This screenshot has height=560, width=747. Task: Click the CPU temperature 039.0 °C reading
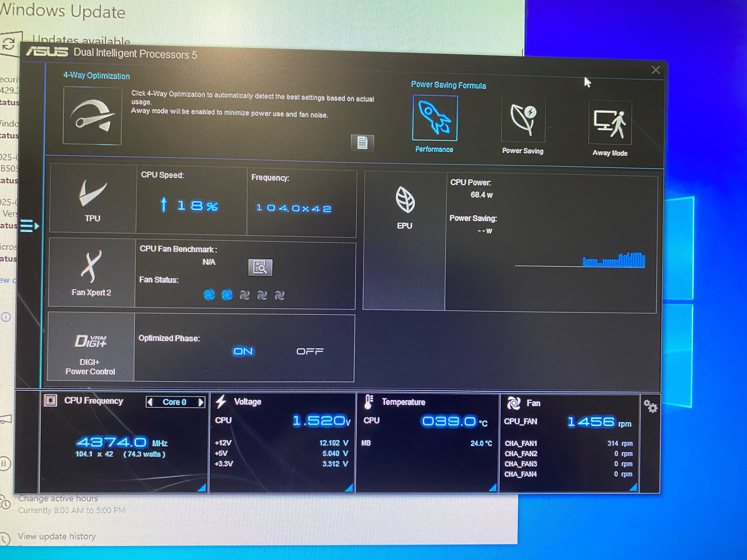[454, 421]
